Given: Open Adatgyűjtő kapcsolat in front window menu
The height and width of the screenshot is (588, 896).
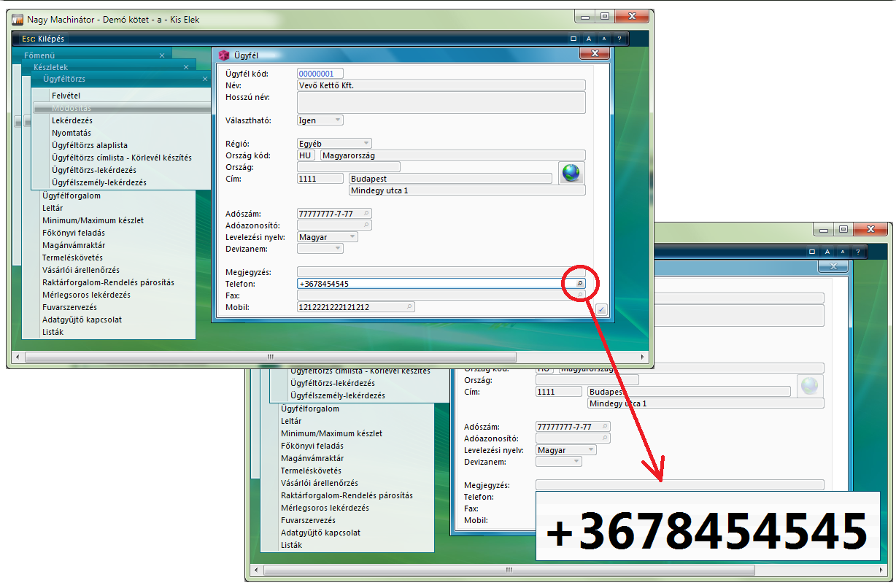Looking at the screenshot, I should coord(82,320).
